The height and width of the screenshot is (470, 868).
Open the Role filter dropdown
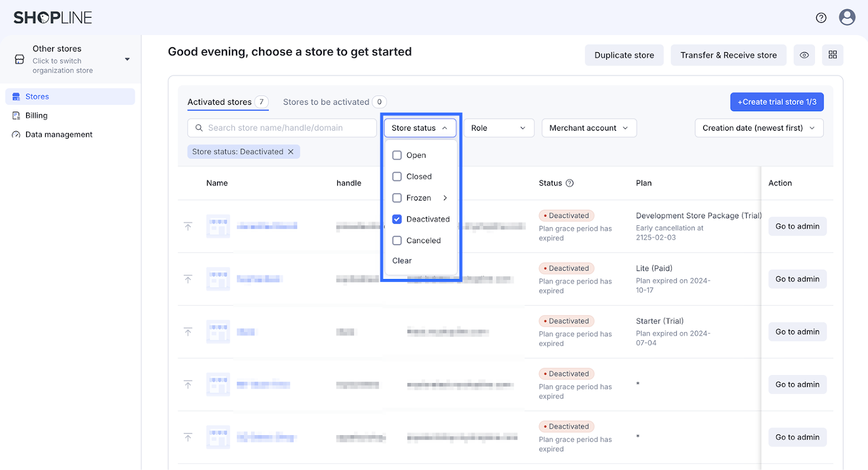pos(499,128)
